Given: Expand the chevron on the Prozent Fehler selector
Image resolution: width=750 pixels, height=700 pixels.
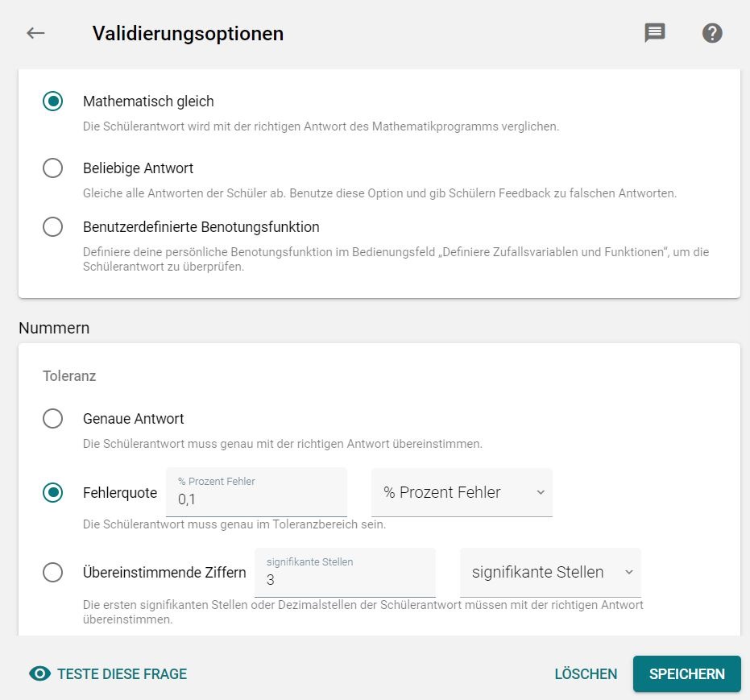Looking at the screenshot, I should (x=542, y=492).
